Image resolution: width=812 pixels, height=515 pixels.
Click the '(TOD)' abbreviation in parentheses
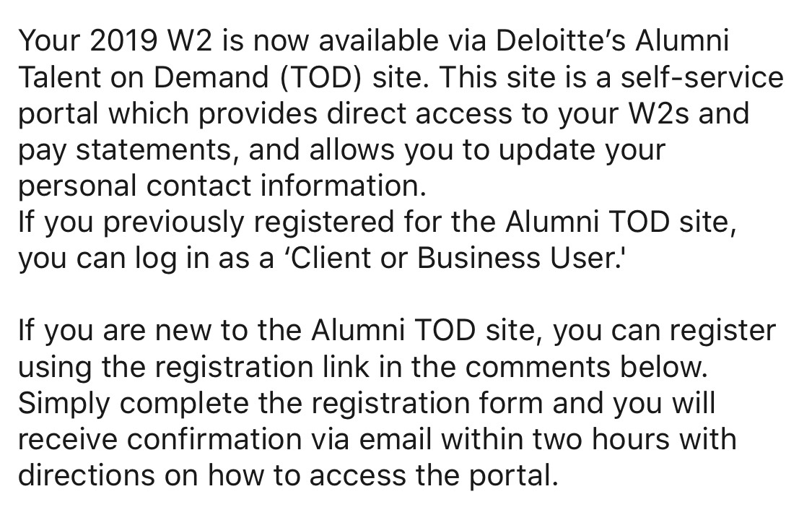(320, 78)
